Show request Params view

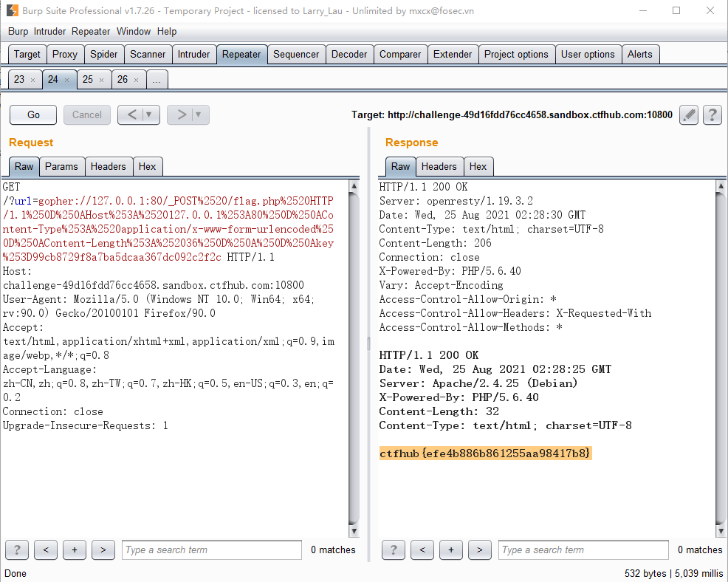[x=61, y=167]
